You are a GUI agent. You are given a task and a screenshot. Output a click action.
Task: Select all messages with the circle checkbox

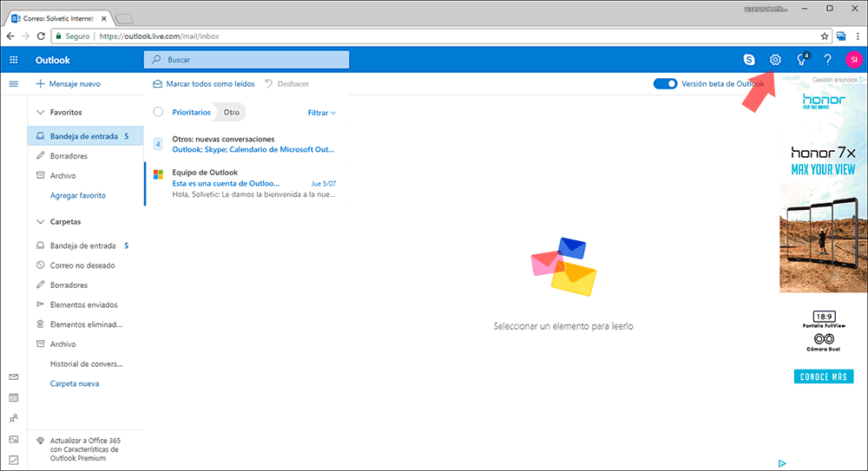158,112
